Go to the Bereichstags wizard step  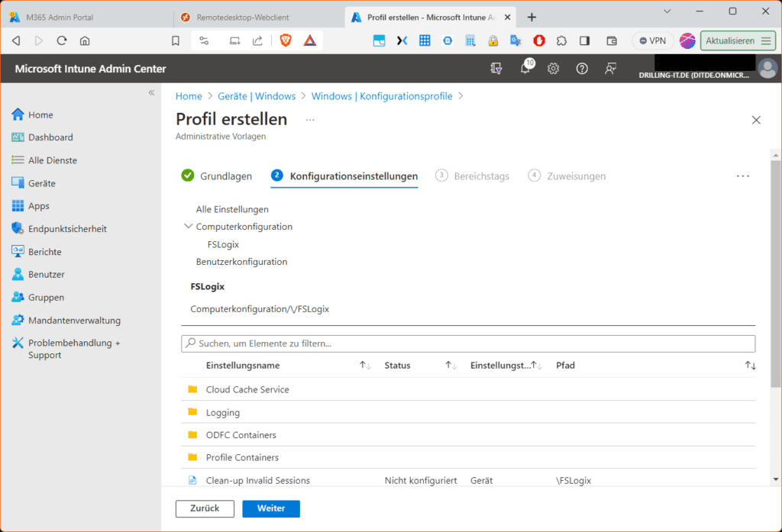pyautogui.click(x=472, y=176)
